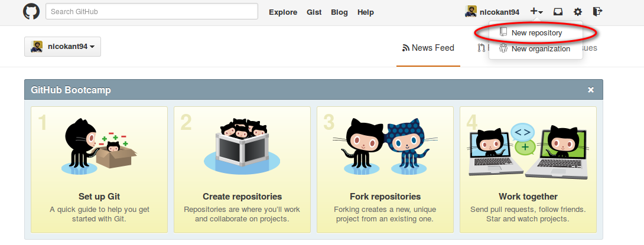Click the RSS icon beside News Feed

pos(406,48)
